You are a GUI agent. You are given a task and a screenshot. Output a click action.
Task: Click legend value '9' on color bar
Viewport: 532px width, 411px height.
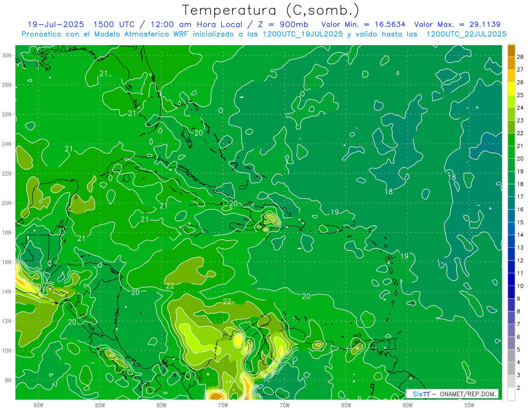[519, 299]
